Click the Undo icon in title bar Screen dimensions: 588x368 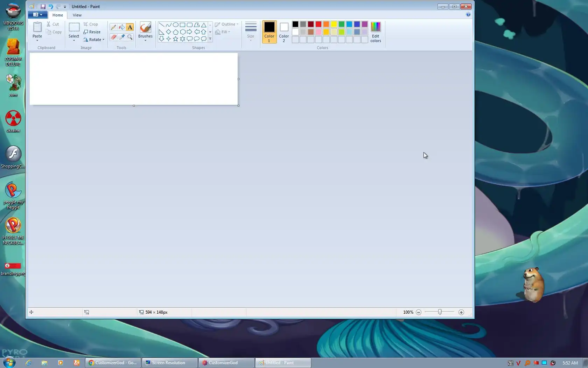tap(51, 7)
